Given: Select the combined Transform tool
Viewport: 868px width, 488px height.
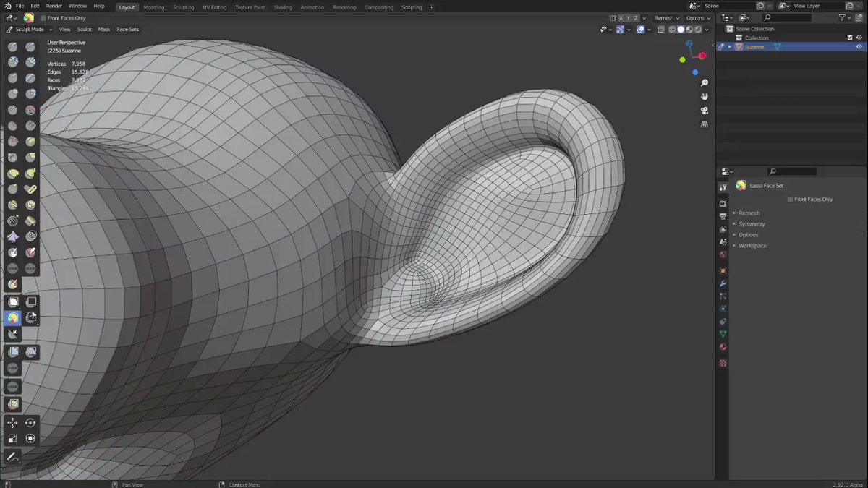Looking at the screenshot, I should (30, 439).
